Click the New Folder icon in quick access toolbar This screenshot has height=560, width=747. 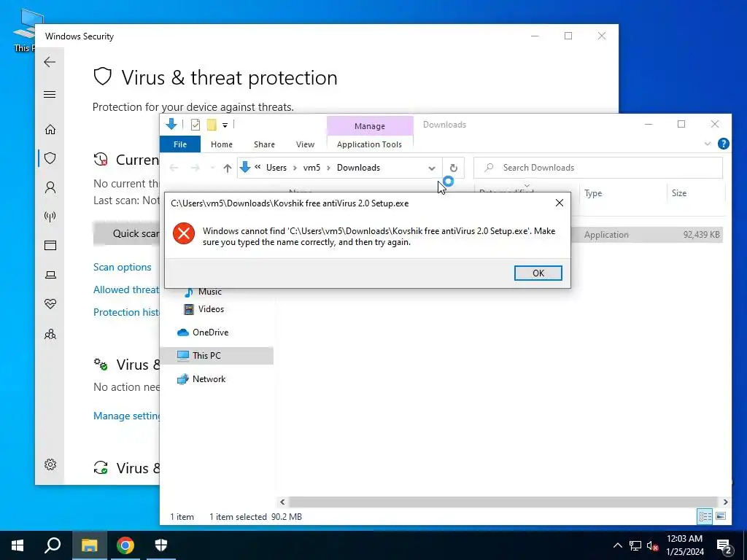tap(212, 125)
